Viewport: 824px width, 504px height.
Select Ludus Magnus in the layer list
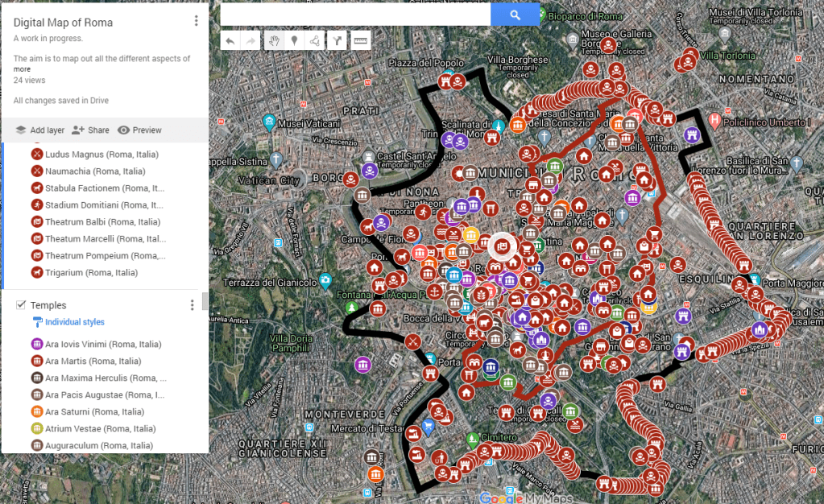(101, 154)
